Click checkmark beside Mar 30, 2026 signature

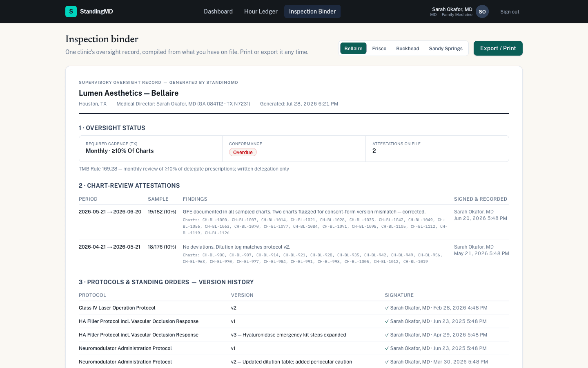(387, 362)
